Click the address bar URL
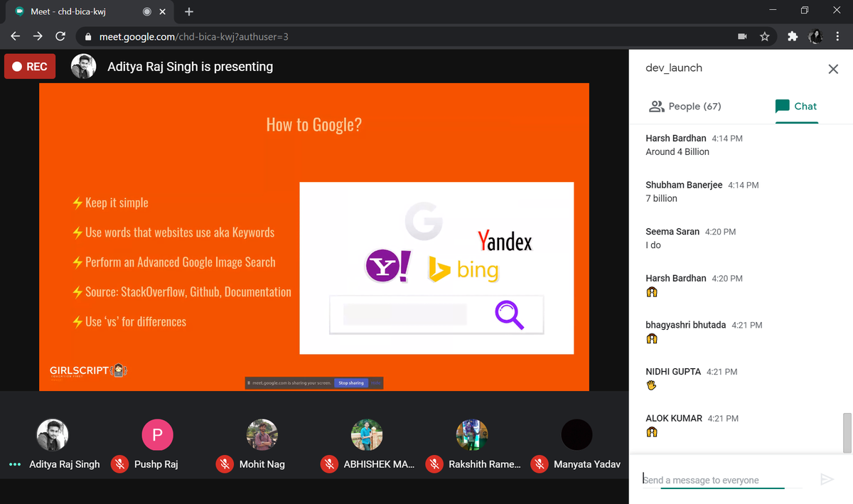The width and height of the screenshot is (853, 504). pos(193,36)
